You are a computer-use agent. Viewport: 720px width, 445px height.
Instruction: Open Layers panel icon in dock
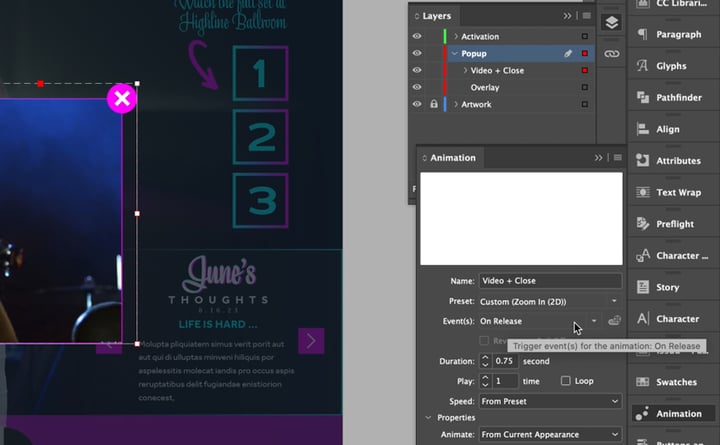point(612,23)
